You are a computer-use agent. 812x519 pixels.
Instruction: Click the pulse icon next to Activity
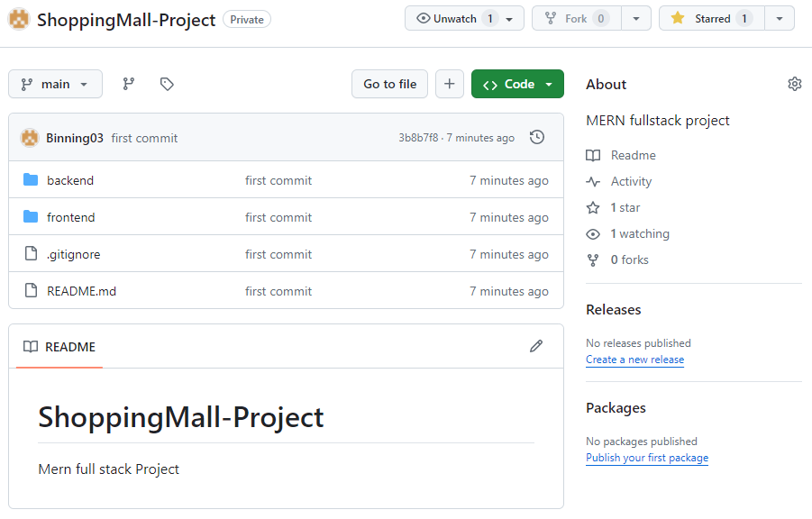pos(593,182)
